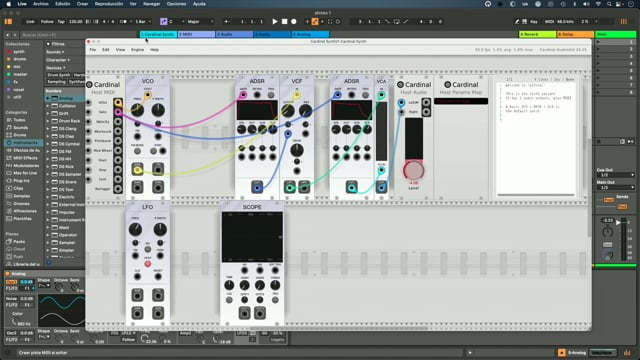Open the Help menu in Cardinal window
Image resolution: width=640 pixels, height=360 pixels.
(x=154, y=49)
